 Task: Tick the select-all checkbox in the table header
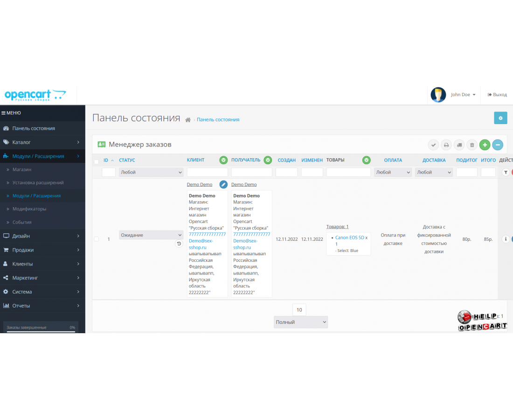(x=97, y=161)
